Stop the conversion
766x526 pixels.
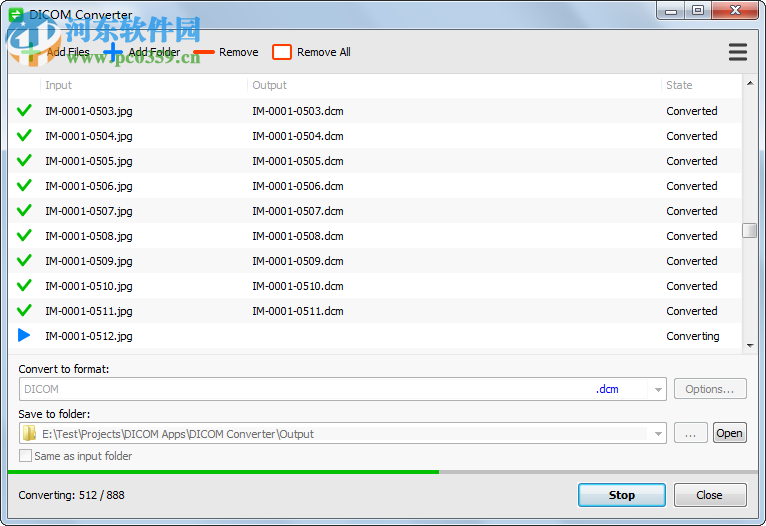tap(621, 495)
